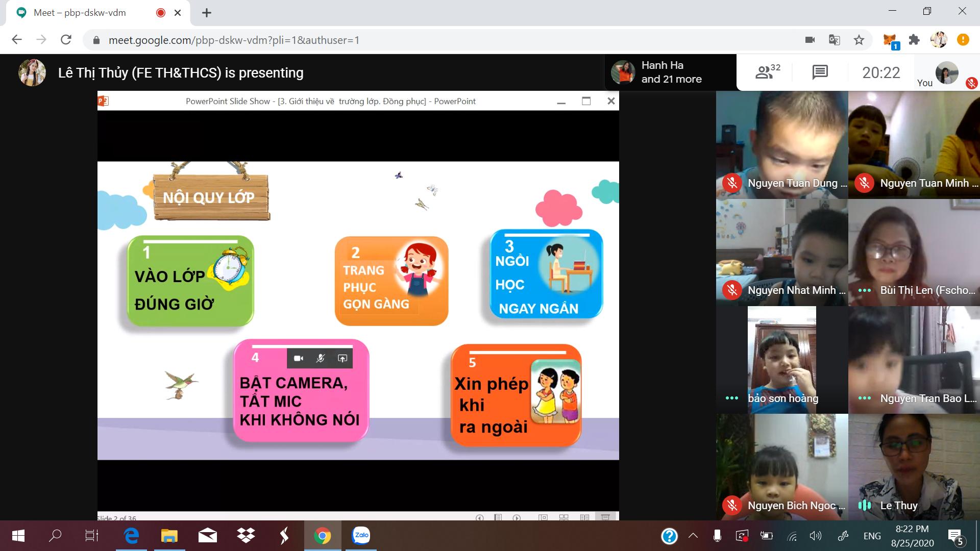Viewport: 980px width, 551px height.
Task: Select bảo sơn hoàng video tile
Action: pos(781,360)
